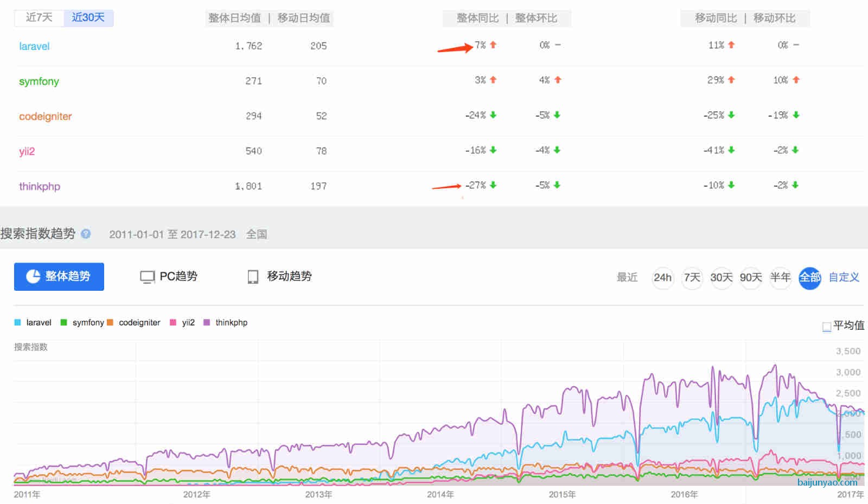868x504 pixels.
Task: Click the red up arrow beside laravel 7%
Action: pyautogui.click(x=493, y=44)
